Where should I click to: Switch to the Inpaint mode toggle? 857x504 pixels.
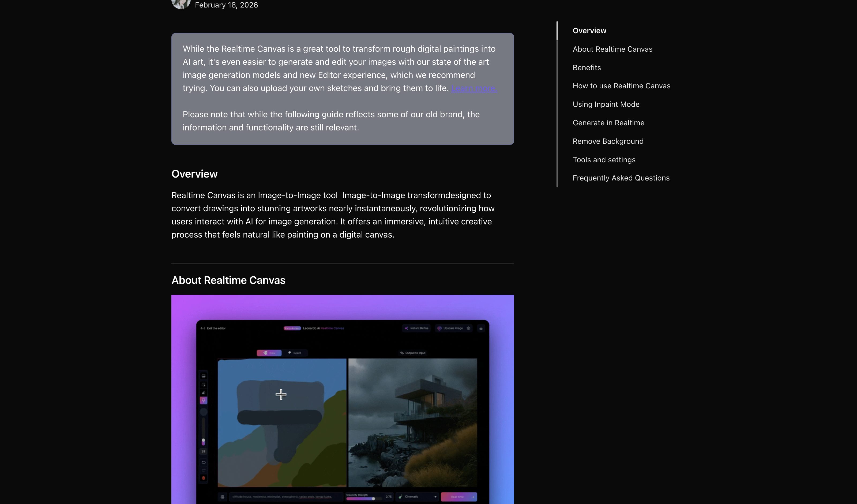coord(295,353)
